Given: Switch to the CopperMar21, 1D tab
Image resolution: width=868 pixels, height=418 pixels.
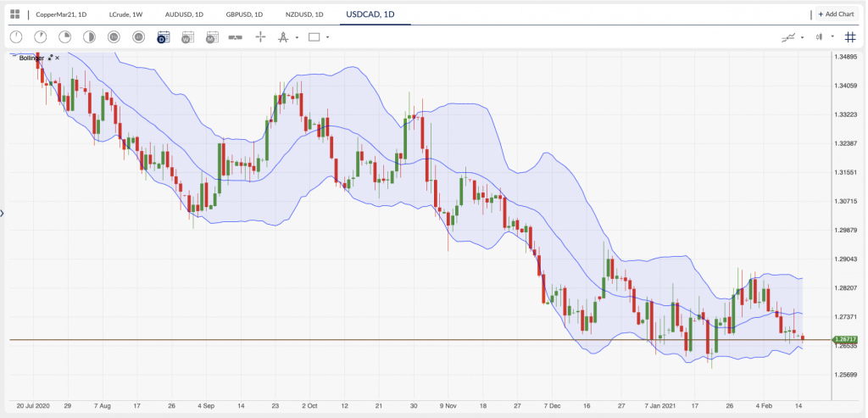Looking at the screenshot, I should 61,14.
